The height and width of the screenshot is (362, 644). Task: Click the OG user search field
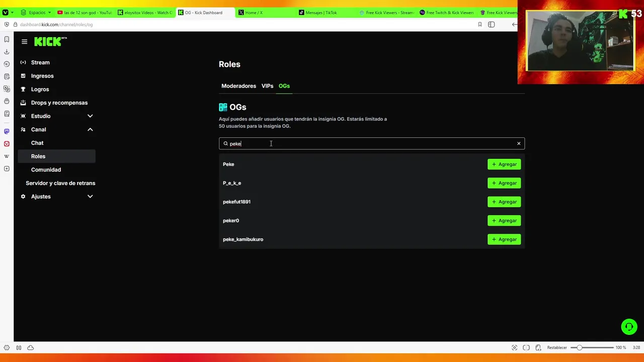tap(372, 144)
